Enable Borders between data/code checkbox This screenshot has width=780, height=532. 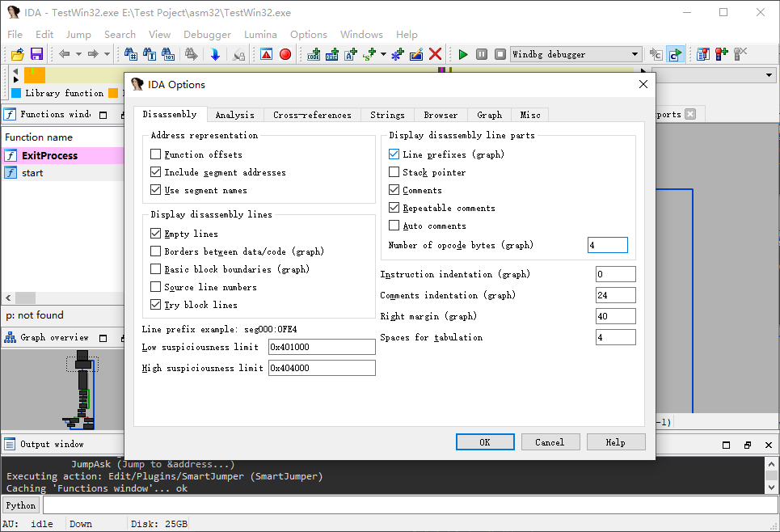pos(156,251)
